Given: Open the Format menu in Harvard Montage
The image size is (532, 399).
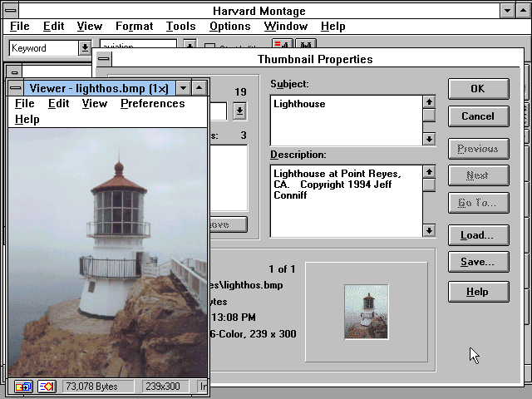Looking at the screenshot, I should tap(134, 27).
